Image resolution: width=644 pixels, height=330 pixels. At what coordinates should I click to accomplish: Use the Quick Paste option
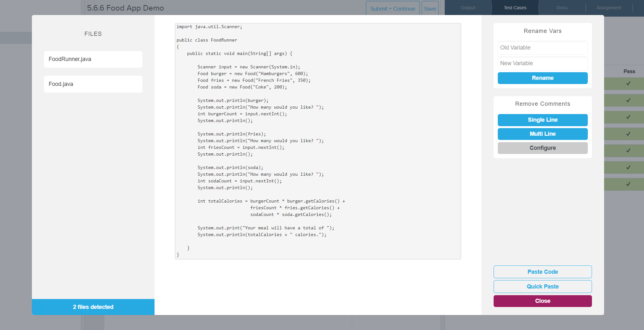(542, 287)
